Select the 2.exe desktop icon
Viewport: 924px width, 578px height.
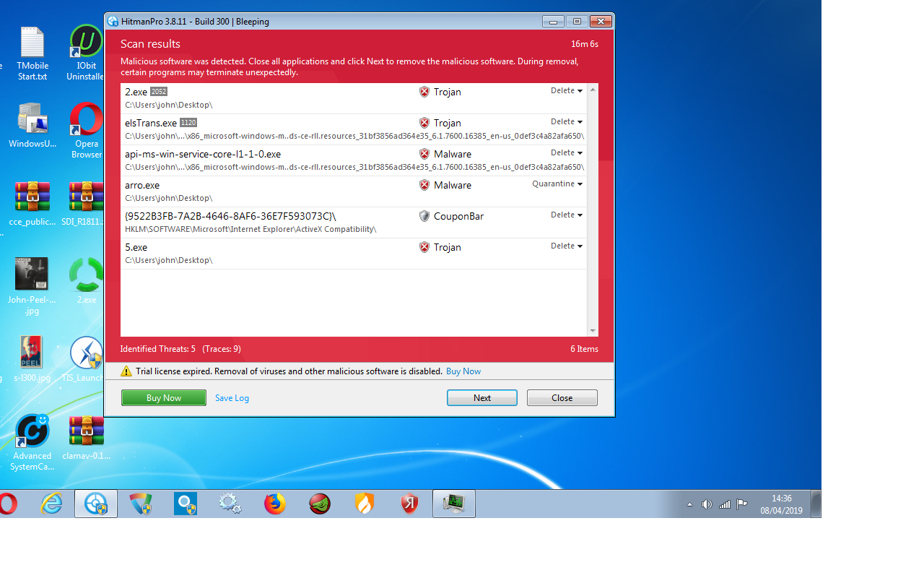[86, 281]
